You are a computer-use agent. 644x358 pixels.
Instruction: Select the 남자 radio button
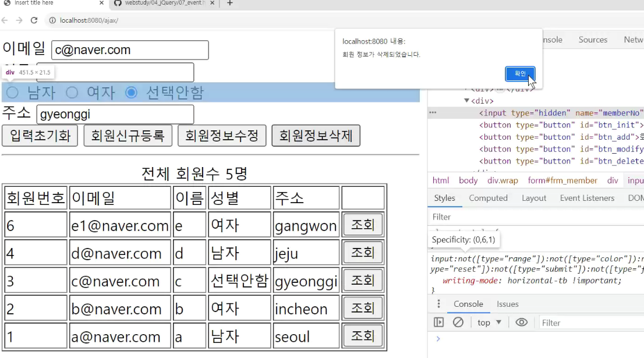[x=12, y=93]
